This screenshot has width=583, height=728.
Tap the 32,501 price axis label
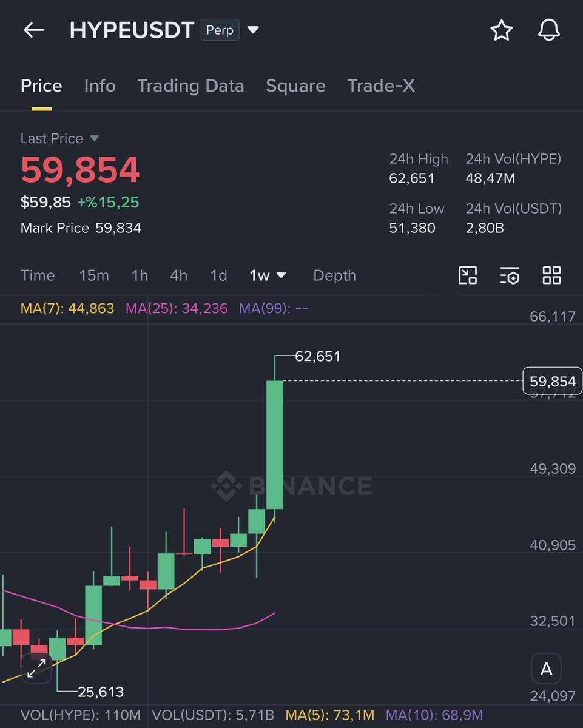(x=552, y=621)
